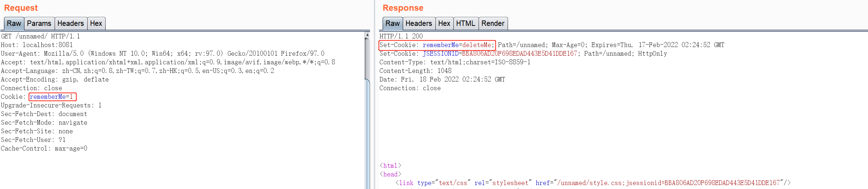Click the 'Request' panel heading

click(21, 8)
